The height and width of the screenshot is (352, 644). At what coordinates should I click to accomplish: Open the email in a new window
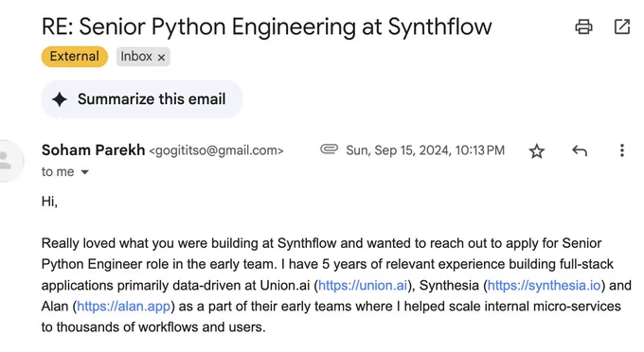[x=622, y=26]
